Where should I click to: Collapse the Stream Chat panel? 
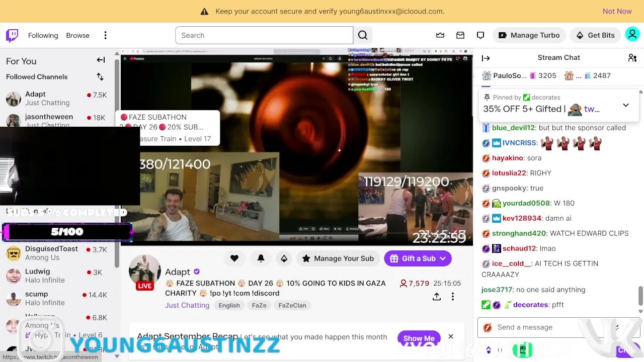coord(486,58)
